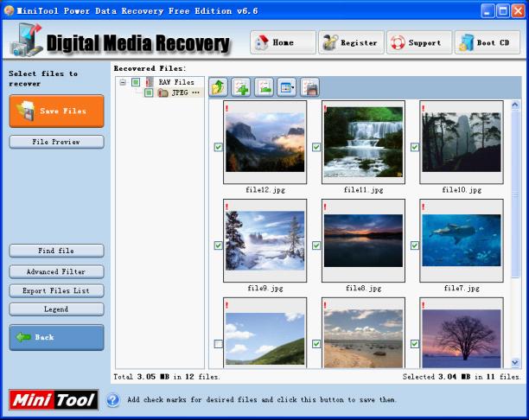Click the vertical scrollbar thumb
529x420 pixels.
point(515,194)
